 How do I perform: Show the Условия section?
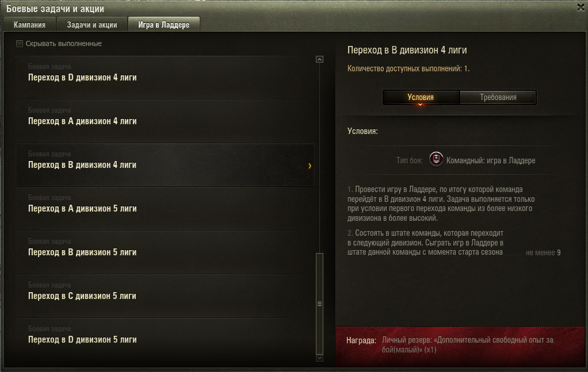tap(421, 97)
